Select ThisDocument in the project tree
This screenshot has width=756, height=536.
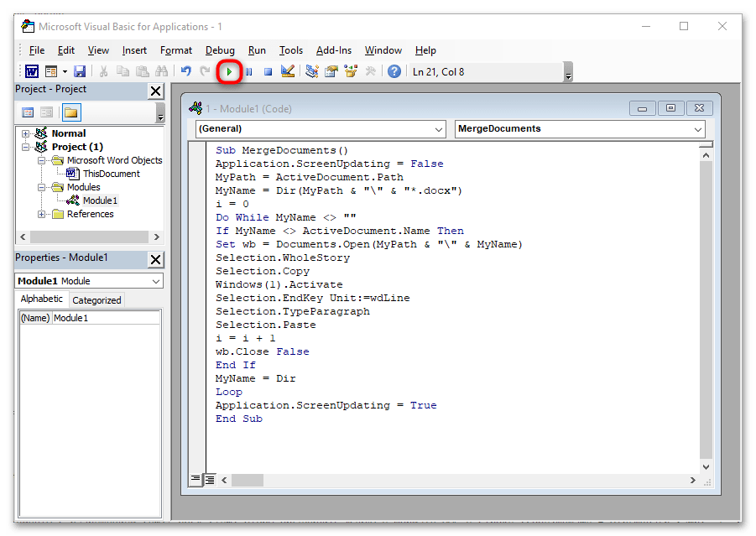pyautogui.click(x=111, y=174)
